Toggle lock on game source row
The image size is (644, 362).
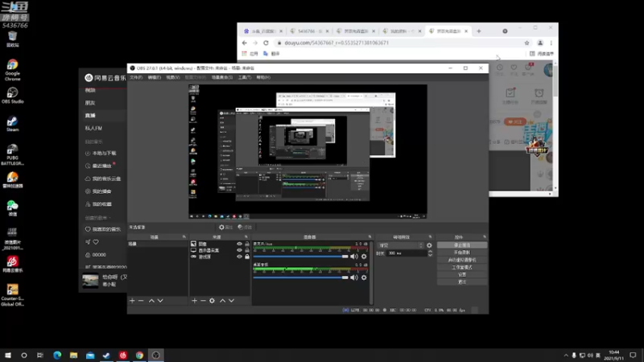(247, 257)
